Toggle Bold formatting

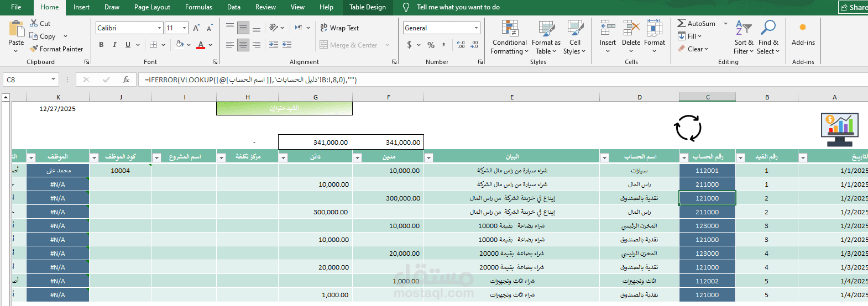101,45
